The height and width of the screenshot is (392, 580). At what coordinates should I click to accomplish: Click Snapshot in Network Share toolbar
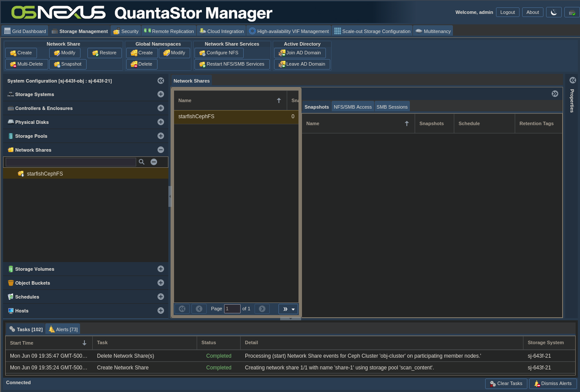tap(68, 64)
